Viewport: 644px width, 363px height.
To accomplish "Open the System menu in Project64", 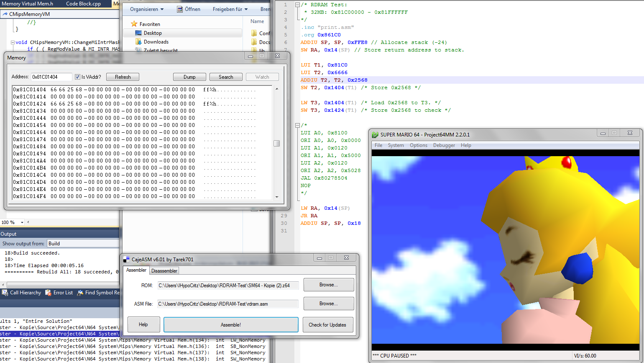I will tap(396, 145).
